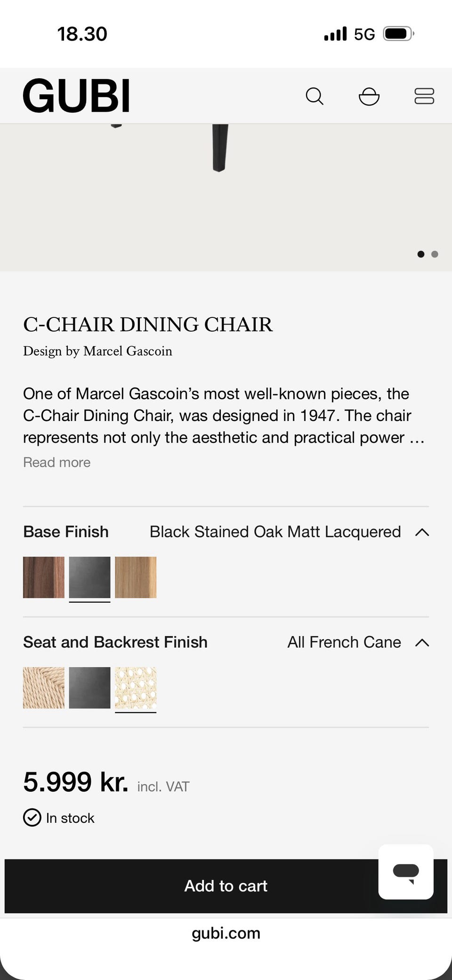Open the chat bubble widget
The width and height of the screenshot is (452, 980).
(x=406, y=872)
